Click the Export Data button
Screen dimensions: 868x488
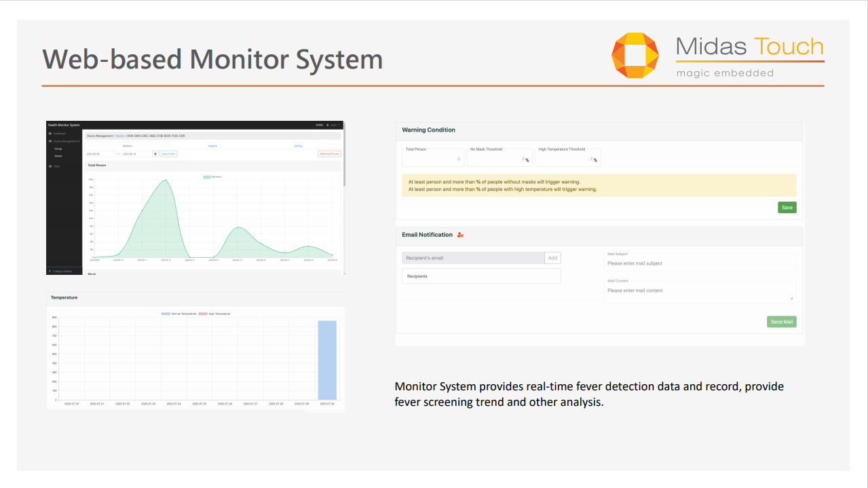pyautogui.click(x=168, y=154)
